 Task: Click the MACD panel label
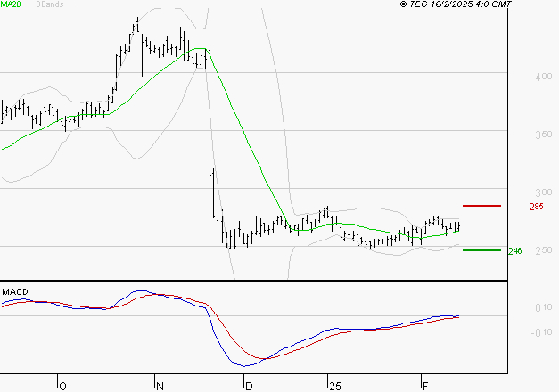pos(15,292)
